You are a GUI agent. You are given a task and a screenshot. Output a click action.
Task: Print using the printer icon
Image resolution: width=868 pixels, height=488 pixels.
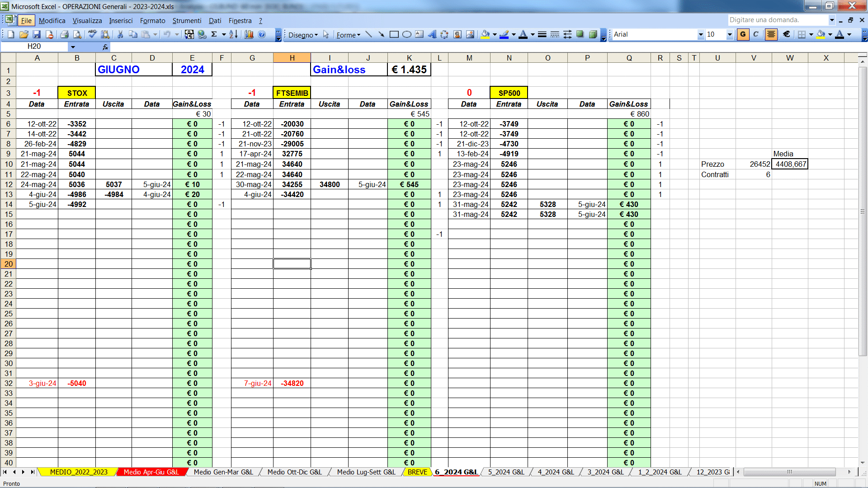click(x=64, y=34)
